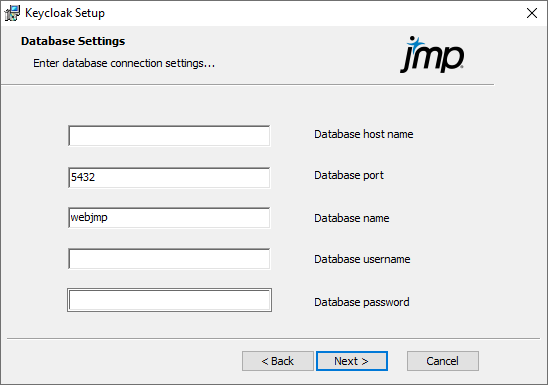
Task: Click the 'Database Settings' heading
Action: [x=73, y=41]
